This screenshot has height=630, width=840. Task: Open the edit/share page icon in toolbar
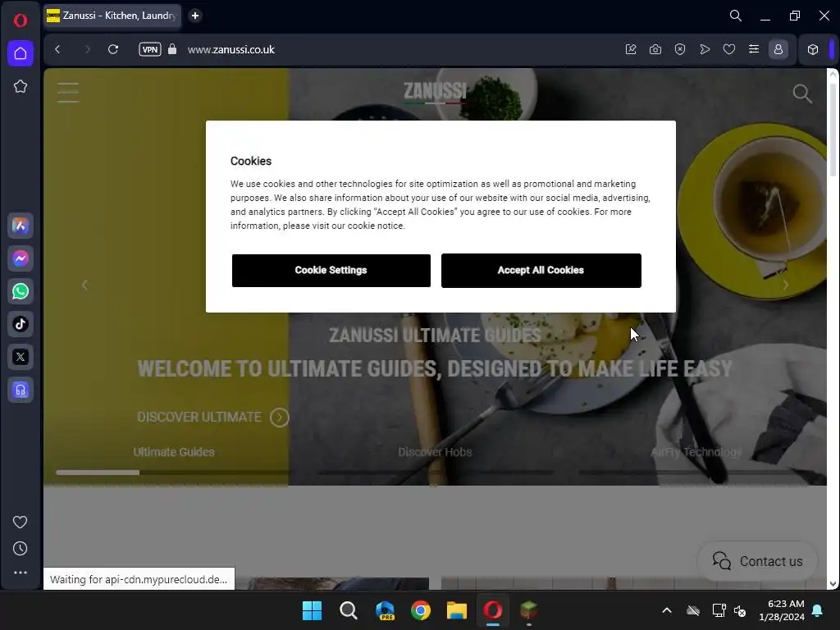pyautogui.click(x=631, y=49)
